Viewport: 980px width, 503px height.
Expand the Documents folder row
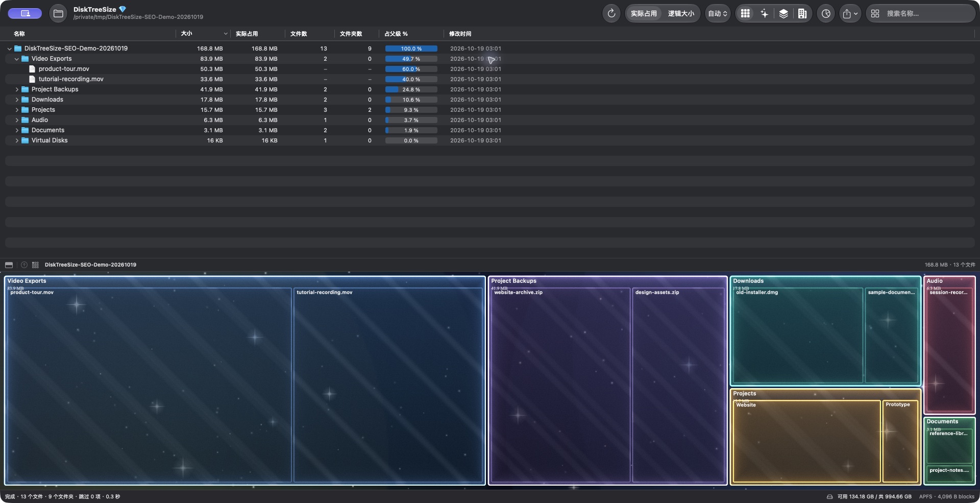[x=16, y=130]
